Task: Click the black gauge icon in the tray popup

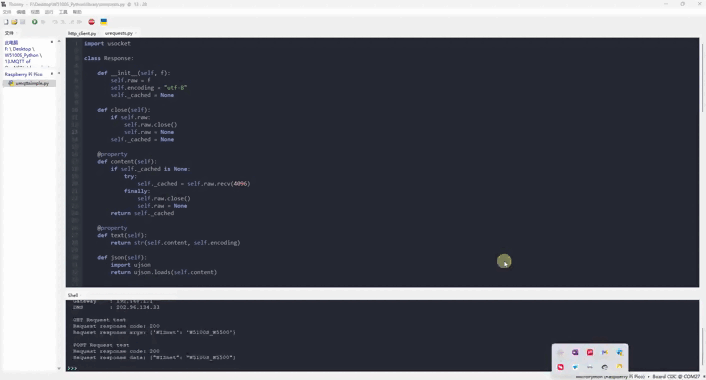Action: click(x=605, y=367)
